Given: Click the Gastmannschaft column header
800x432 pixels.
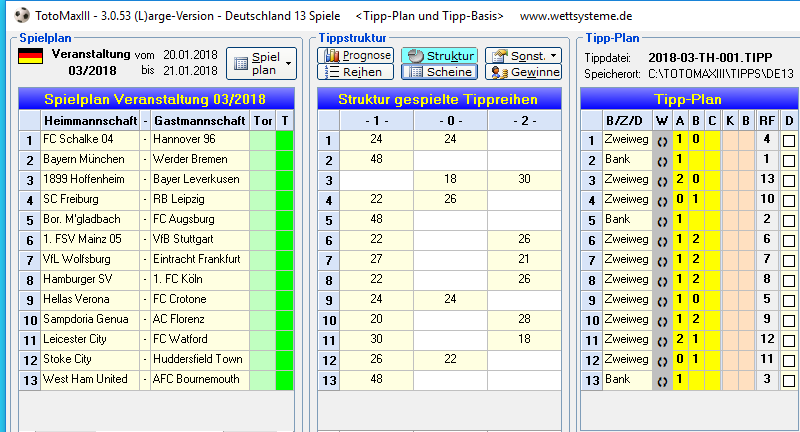Looking at the screenshot, I should pos(199,121).
